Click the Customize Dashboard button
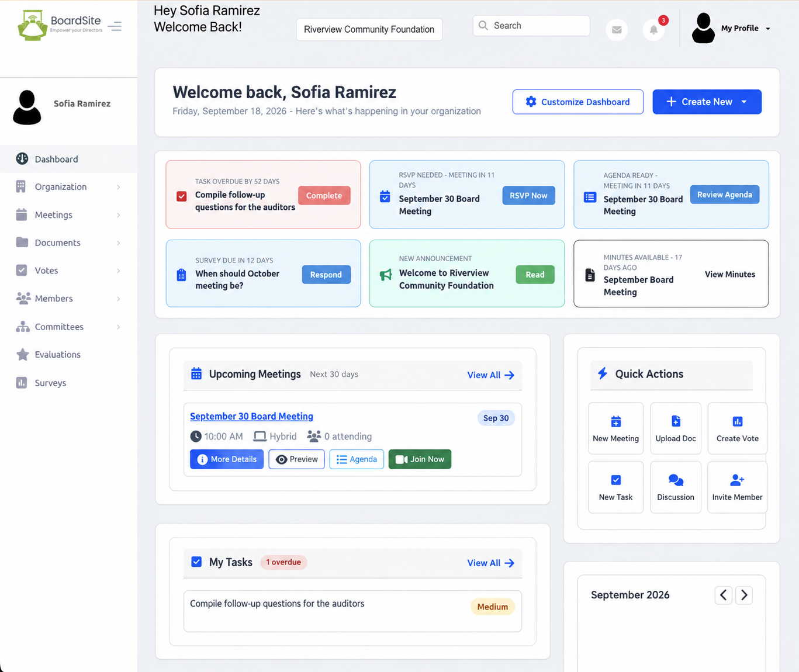The image size is (799, 672). [x=578, y=102]
